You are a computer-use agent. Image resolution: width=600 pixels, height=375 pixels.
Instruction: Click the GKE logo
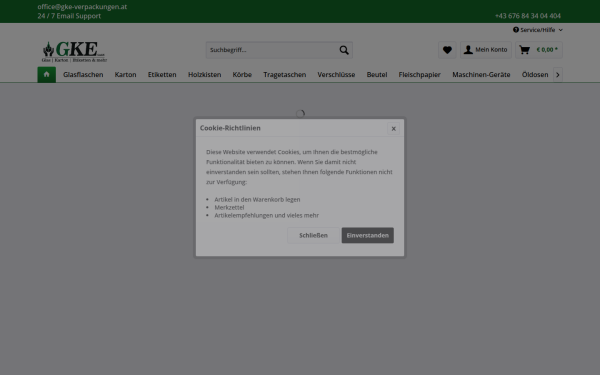tap(74, 52)
